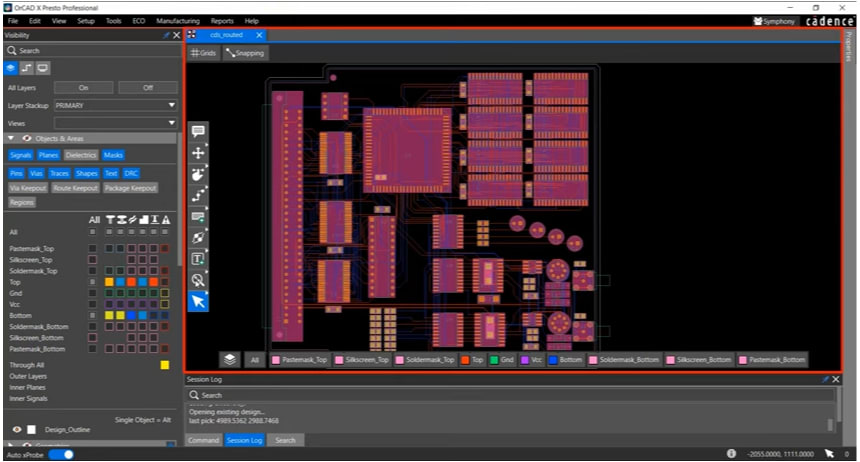The height and width of the screenshot is (462, 860).
Task: Click the Visibility panel search field
Action: point(92,50)
